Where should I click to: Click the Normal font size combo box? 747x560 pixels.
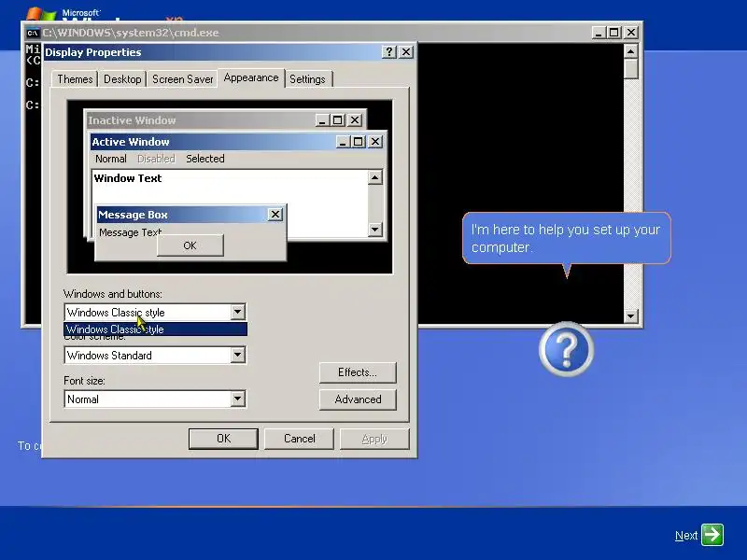pyautogui.click(x=155, y=399)
